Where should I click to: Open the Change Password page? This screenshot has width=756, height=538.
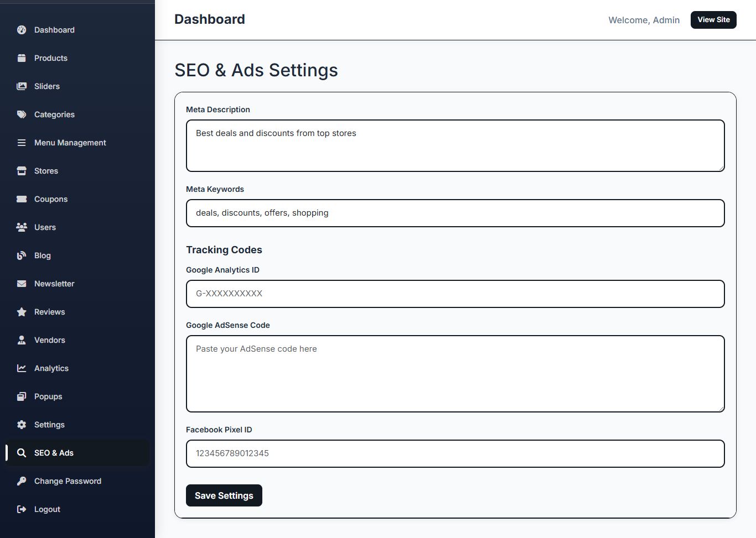[x=68, y=481]
